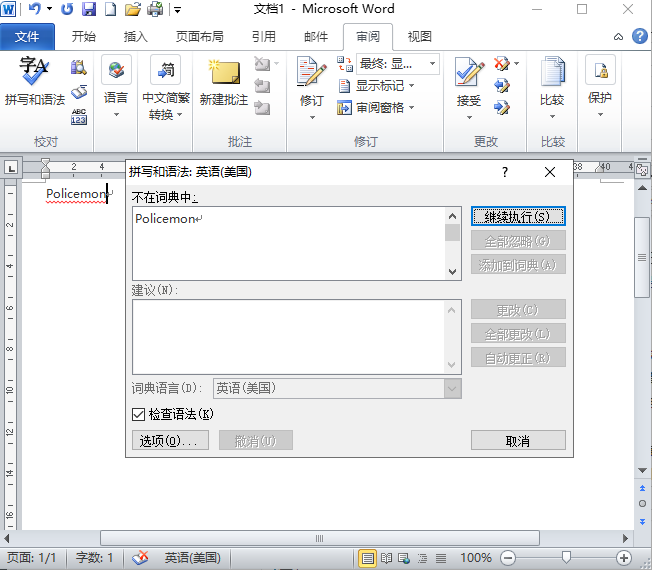
Task: Click the Open folder icon
Action: (133, 9)
